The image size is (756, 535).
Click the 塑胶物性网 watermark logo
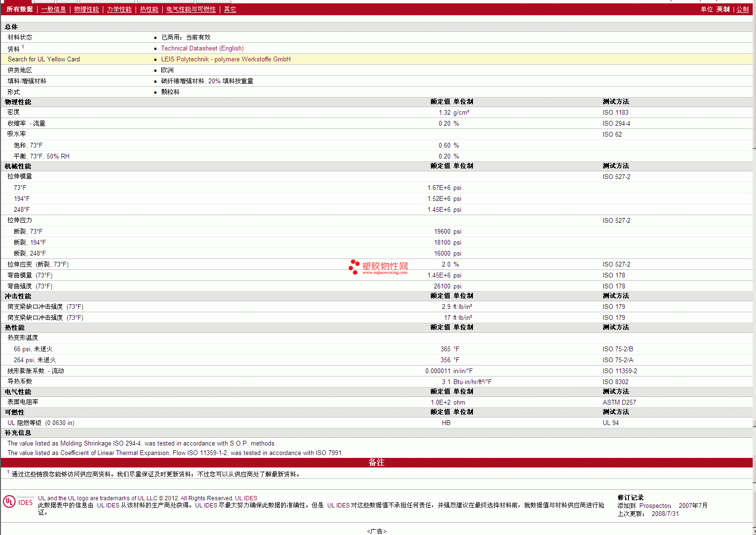click(x=379, y=267)
